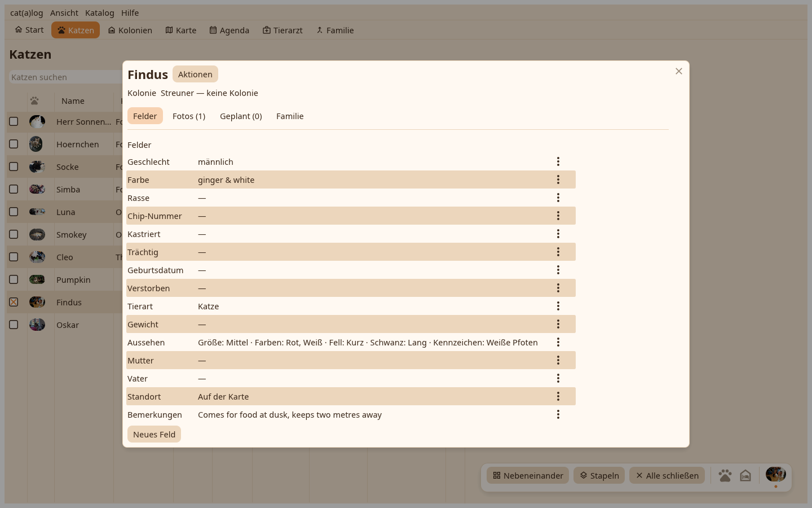The image size is (812, 508).
Task: Open options menu for Geschlecht field
Action: 558,161
